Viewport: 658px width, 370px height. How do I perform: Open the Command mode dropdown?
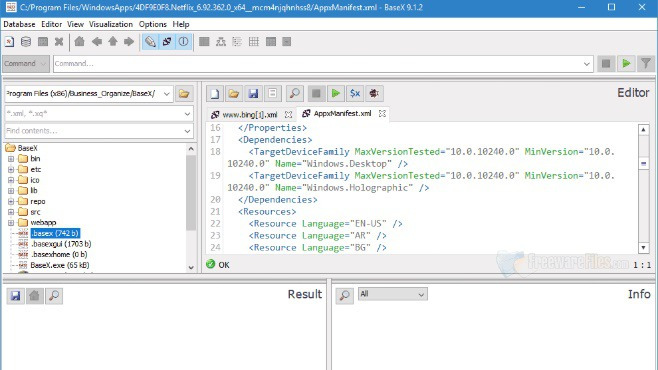click(26, 64)
